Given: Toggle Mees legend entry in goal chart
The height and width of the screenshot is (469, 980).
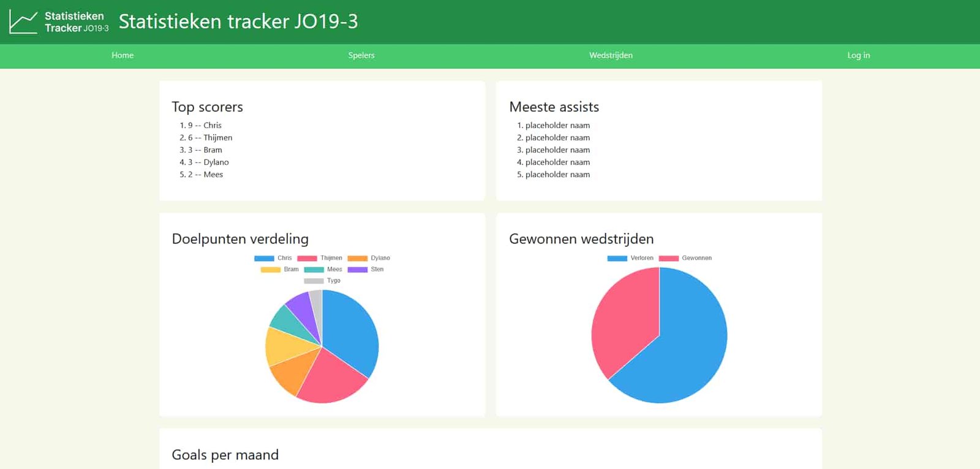Looking at the screenshot, I should [x=323, y=269].
